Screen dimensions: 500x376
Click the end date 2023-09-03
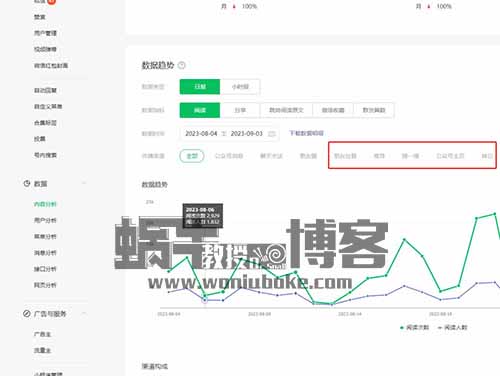coord(247,134)
